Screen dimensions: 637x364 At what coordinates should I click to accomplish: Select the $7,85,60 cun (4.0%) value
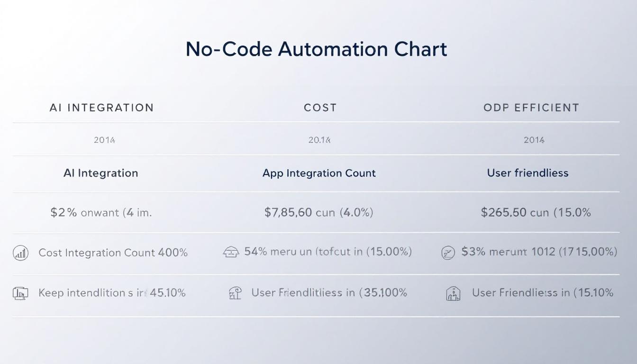pos(318,212)
